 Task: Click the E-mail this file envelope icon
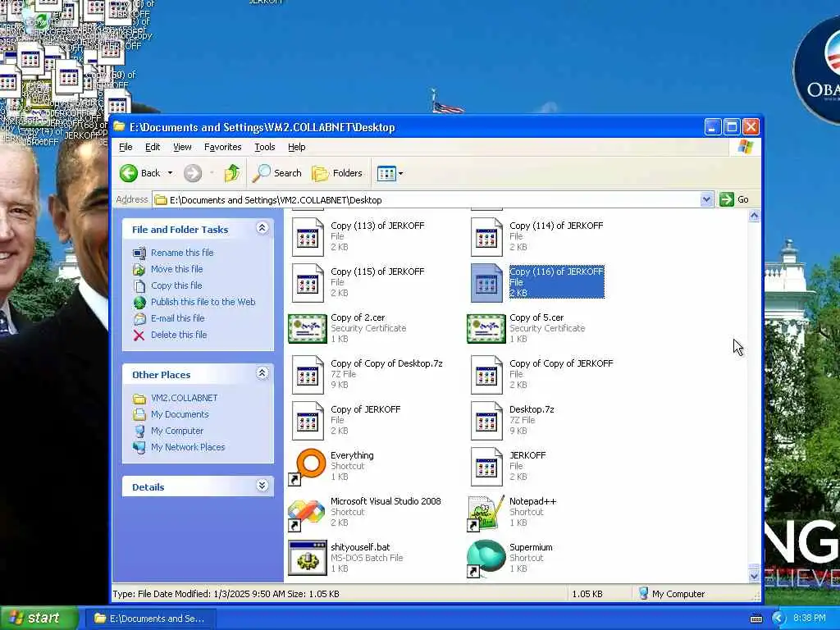[139, 319]
